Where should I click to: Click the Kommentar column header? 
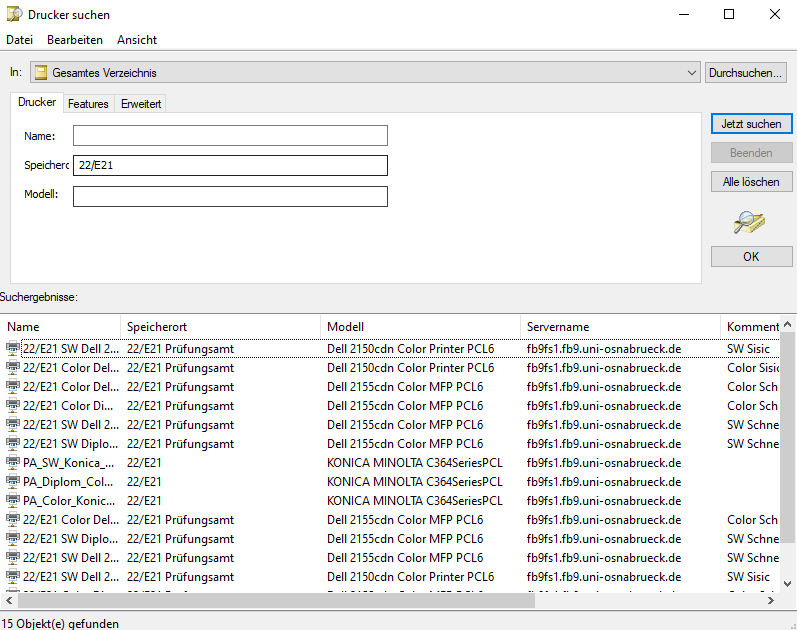pos(750,326)
